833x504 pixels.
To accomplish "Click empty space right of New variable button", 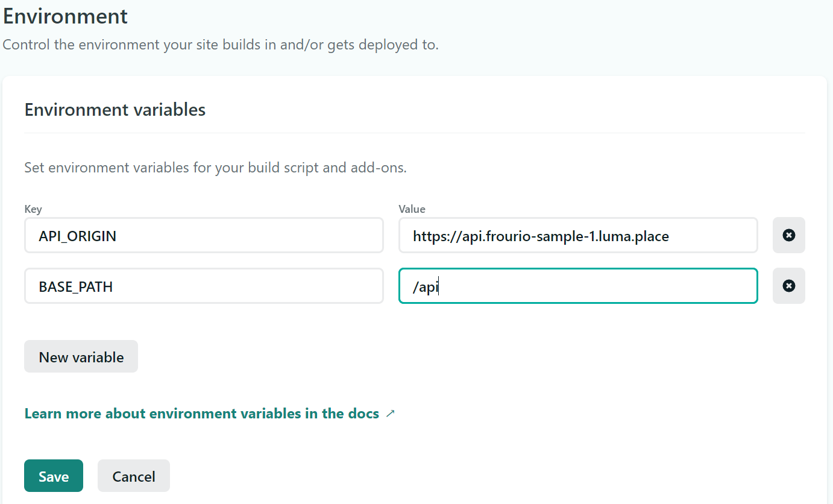I will coord(422,356).
